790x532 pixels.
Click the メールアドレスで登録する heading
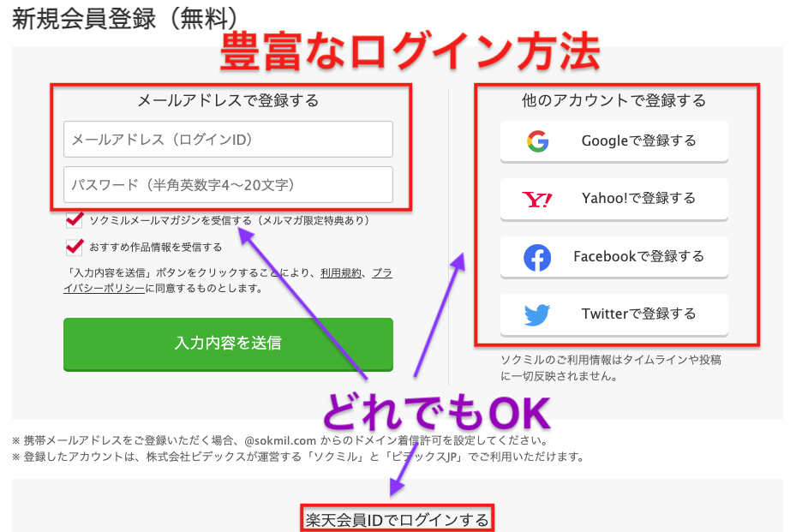(228, 100)
